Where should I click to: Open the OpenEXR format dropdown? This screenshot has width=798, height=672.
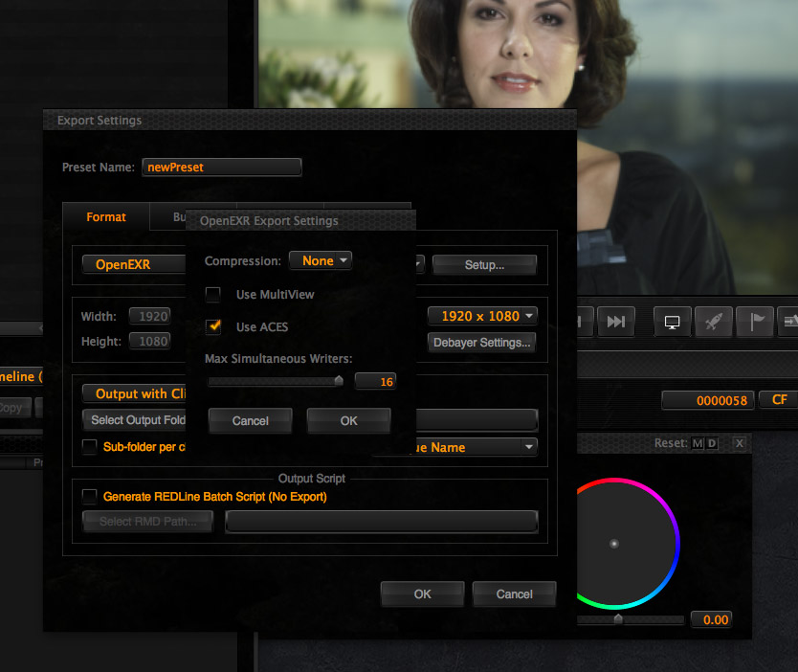(134, 264)
